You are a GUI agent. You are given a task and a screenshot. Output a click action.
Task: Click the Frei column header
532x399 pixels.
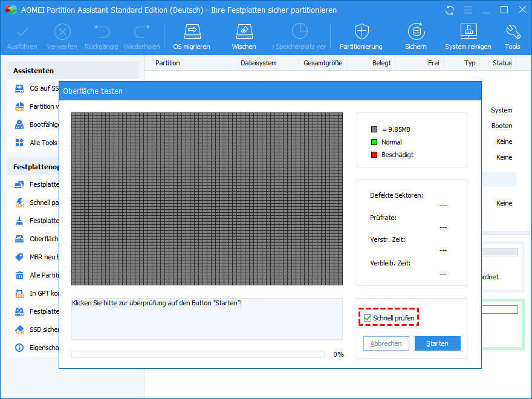[x=433, y=63]
